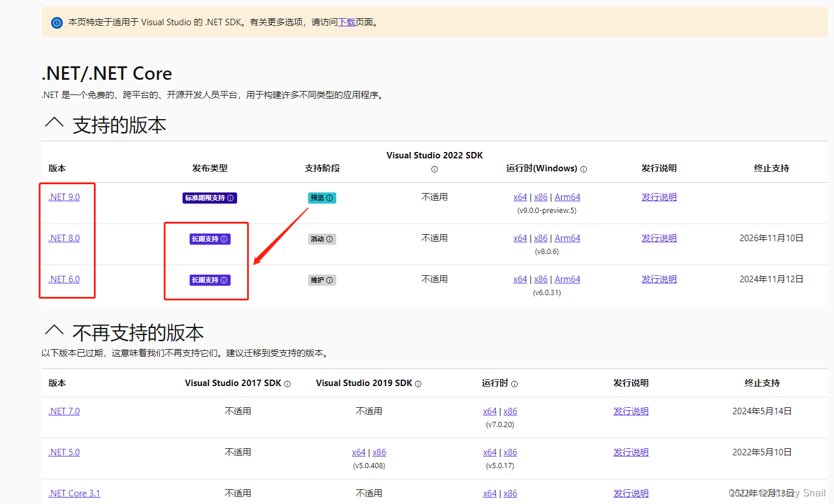
Task: Download Arm64 runtime for .NET 8.0
Action: [x=568, y=238]
